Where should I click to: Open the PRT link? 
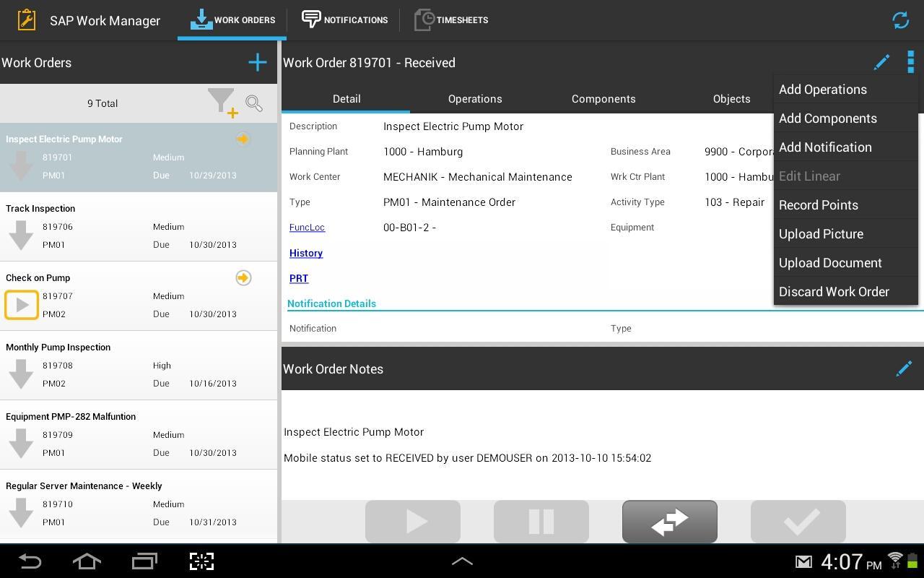point(299,278)
